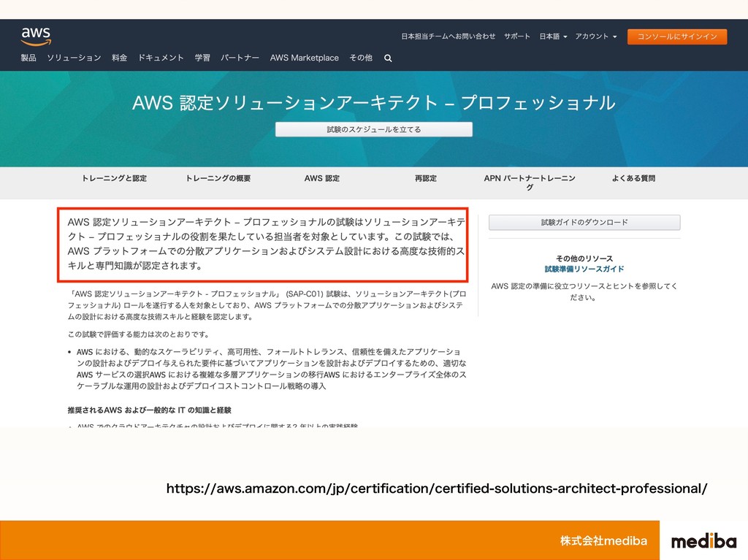Click the その他のリソース heading
This screenshot has height=560, width=748.
pos(584,258)
